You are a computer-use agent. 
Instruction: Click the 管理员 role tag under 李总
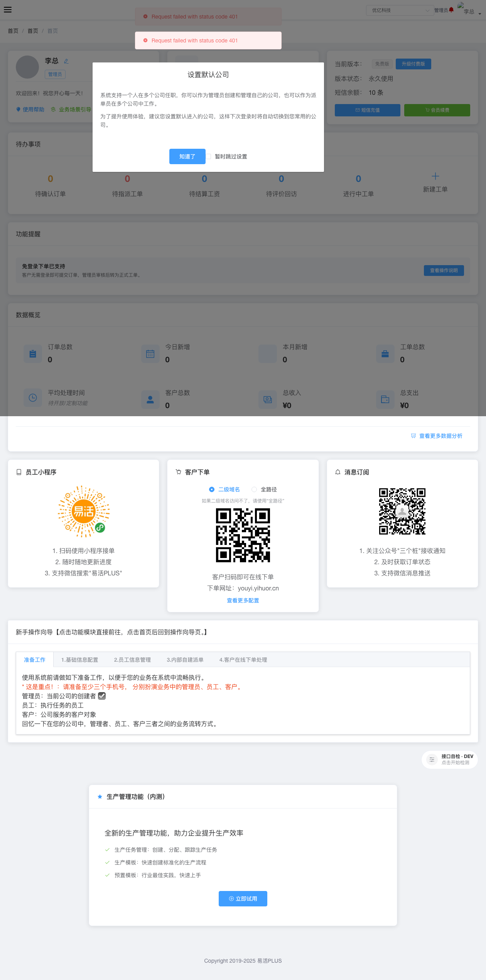[55, 74]
